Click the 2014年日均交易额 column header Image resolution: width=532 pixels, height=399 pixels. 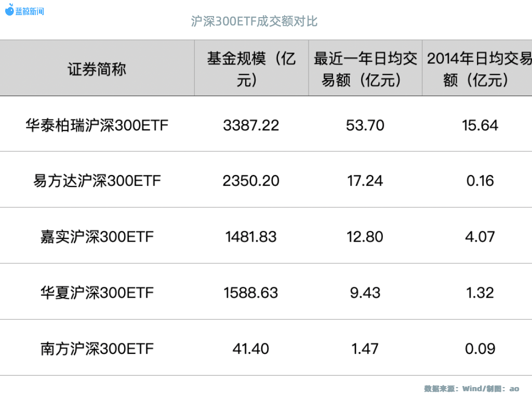click(478, 69)
